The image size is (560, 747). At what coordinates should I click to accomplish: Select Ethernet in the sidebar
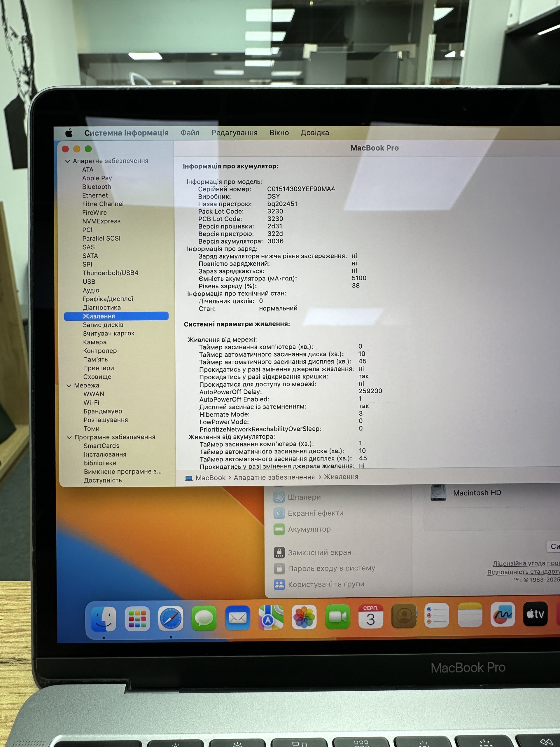pyautogui.click(x=95, y=196)
